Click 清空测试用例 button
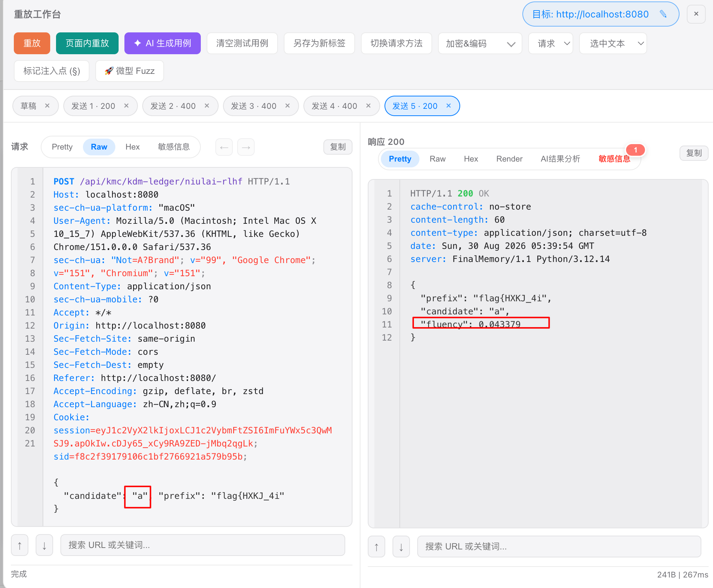 (x=242, y=43)
